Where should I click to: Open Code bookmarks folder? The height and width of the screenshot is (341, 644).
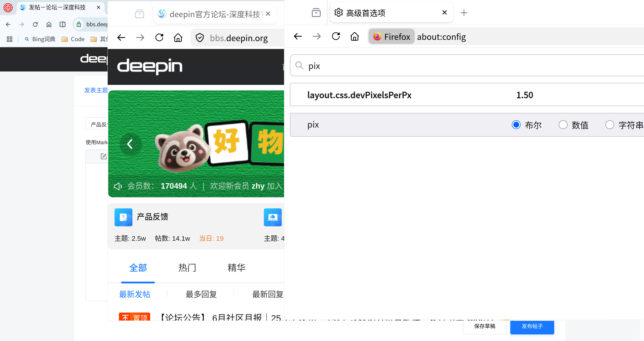(x=73, y=39)
